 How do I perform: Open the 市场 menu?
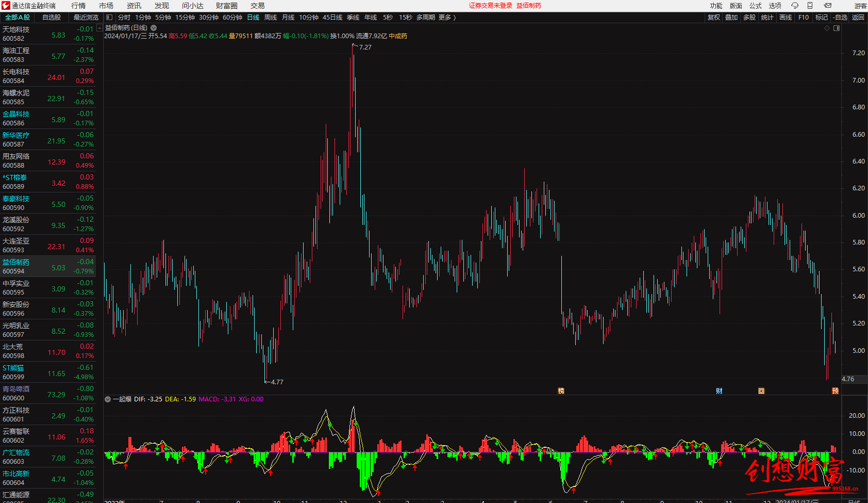(106, 6)
